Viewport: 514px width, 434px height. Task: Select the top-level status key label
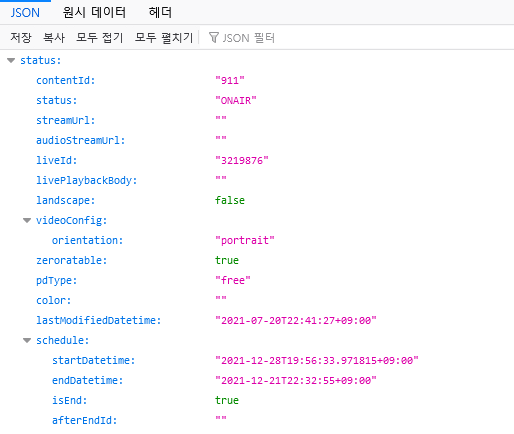tap(41, 60)
